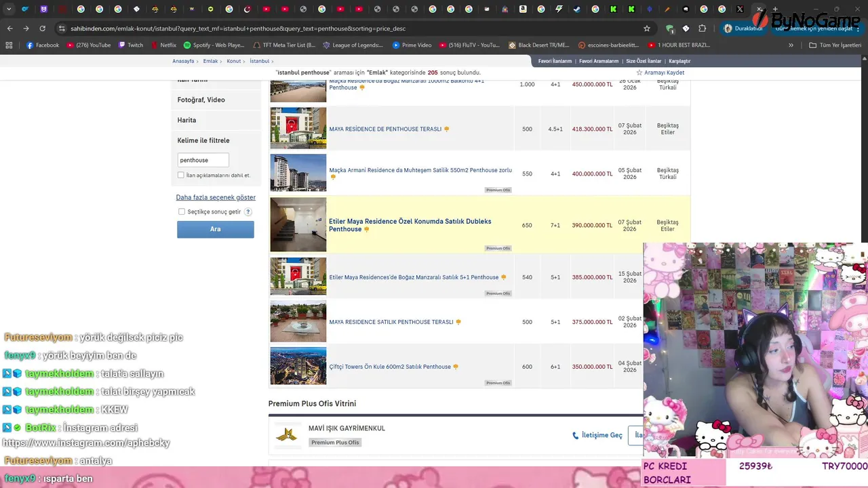The image size is (868, 488).
Task: Open Etiler Maya Residences'de Boğaz Manzaralı listing
Action: pyautogui.click(x=414, y=277)
